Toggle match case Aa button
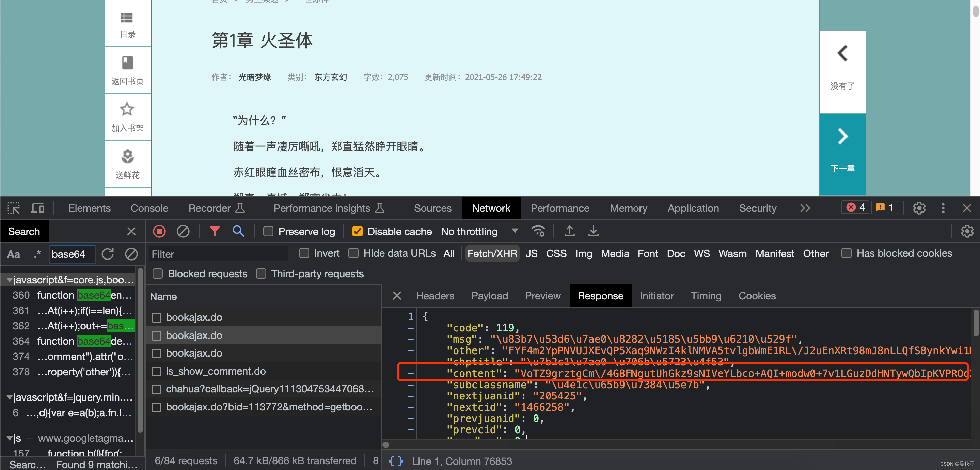 pyautogui.click(x=13, y=254)
